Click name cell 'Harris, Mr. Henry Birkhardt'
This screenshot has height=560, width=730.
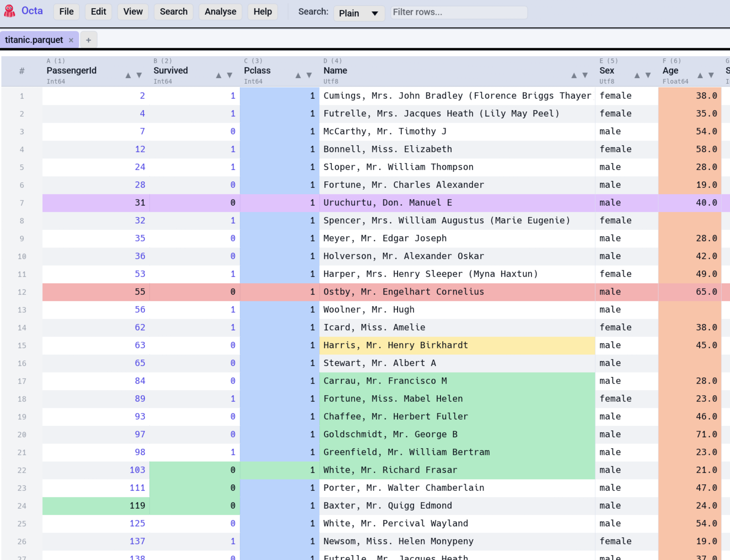pyautogui.click(x=457, y=345)
